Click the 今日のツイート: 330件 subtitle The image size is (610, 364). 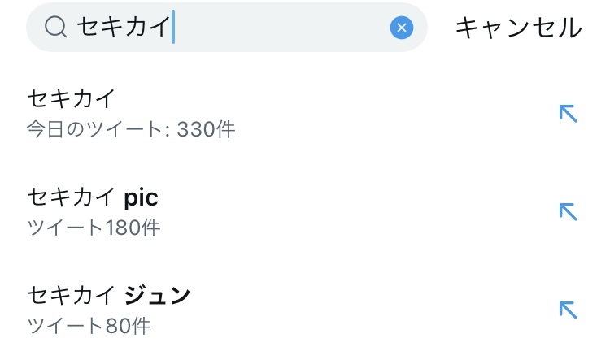point(131,129)
